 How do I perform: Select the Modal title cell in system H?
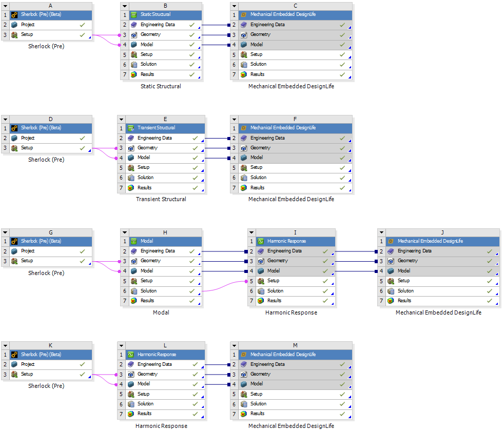[166, 241]
